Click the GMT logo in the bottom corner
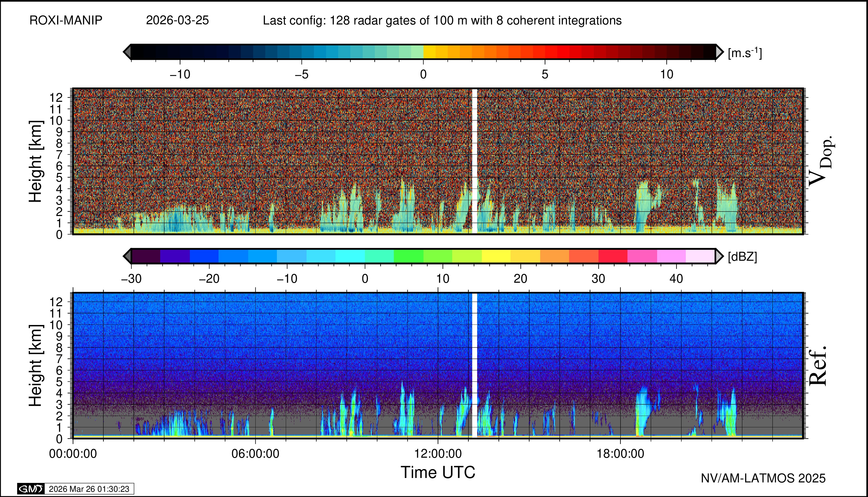This screenshot has width=868, height=497. tap(31, 489)
